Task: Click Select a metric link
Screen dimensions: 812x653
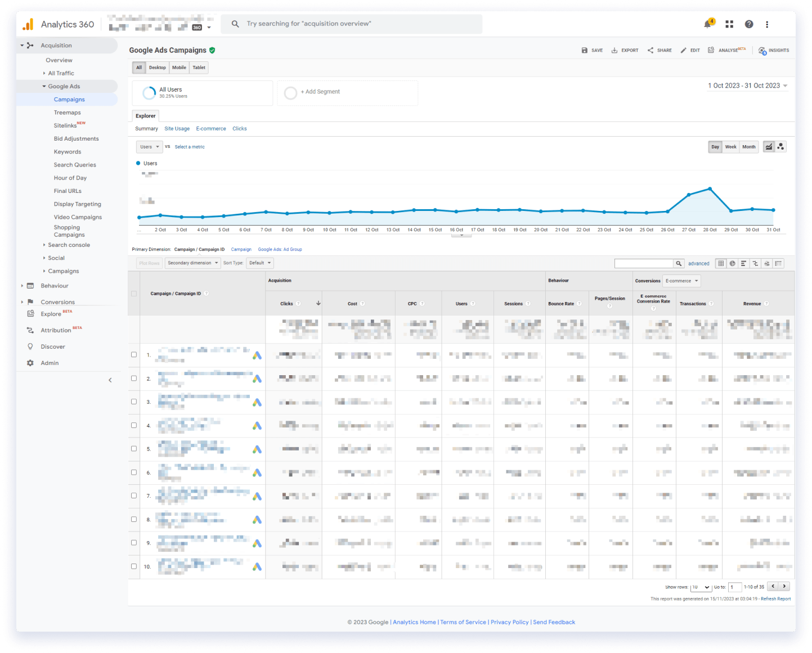Action: click(190, 147)
